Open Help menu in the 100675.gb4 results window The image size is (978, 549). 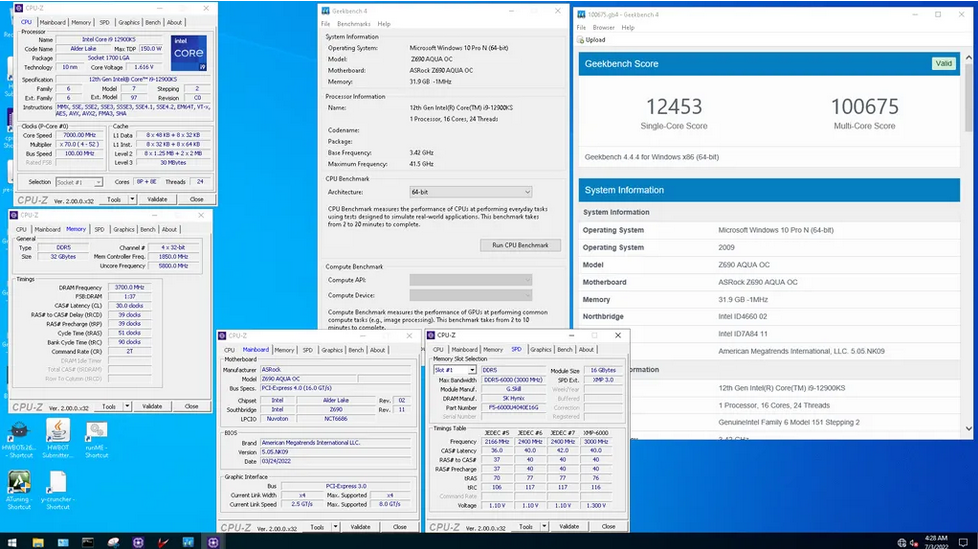click(x=628, y=27)
